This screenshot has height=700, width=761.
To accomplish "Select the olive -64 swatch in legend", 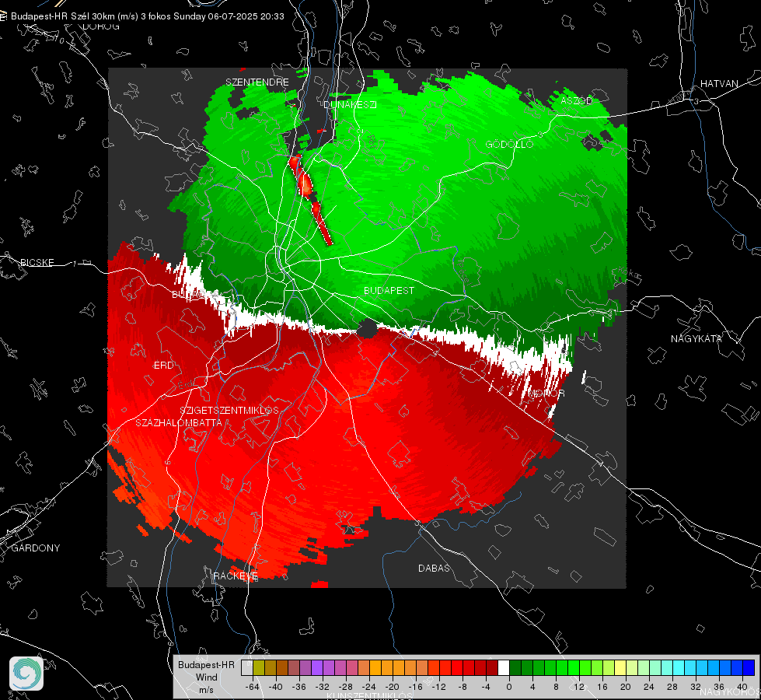I will [x=259, y=668].
